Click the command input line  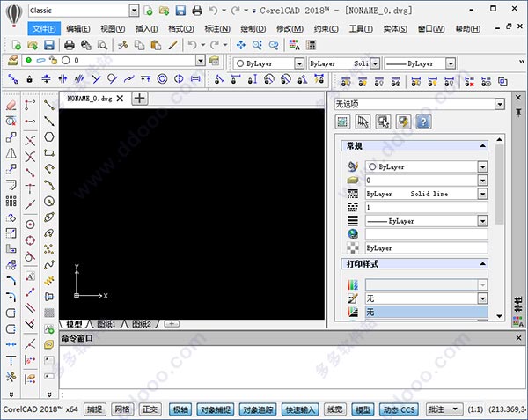(x=293, y=394)
